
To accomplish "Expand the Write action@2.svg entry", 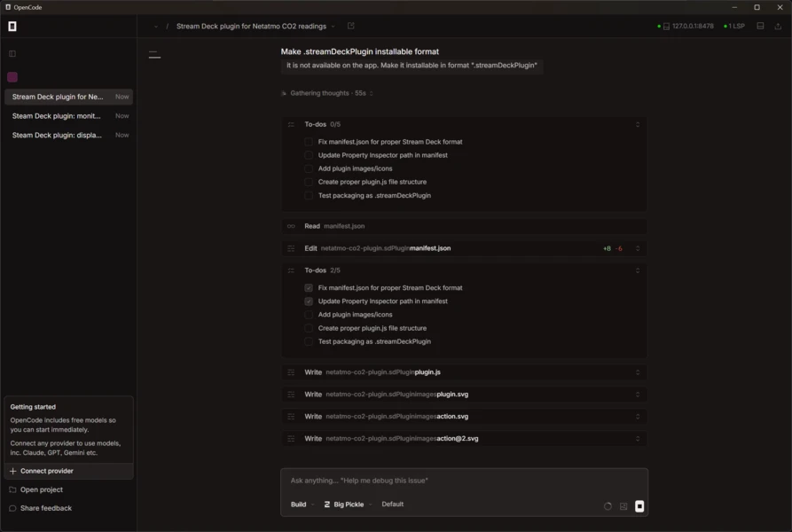I will tap(638, 439).
